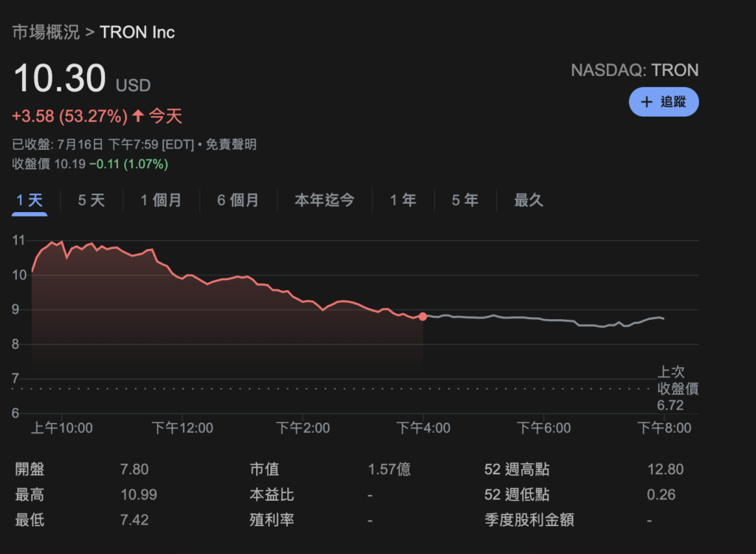Select the 6 個月 range tab

[x=238, y=200]
